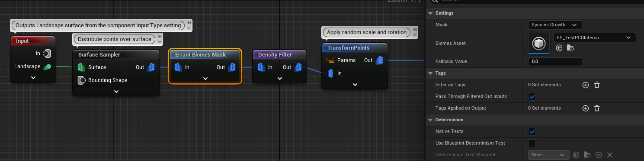
Task: Remove all Tags Applied on Output elements
Action: (x=597, y=108)
